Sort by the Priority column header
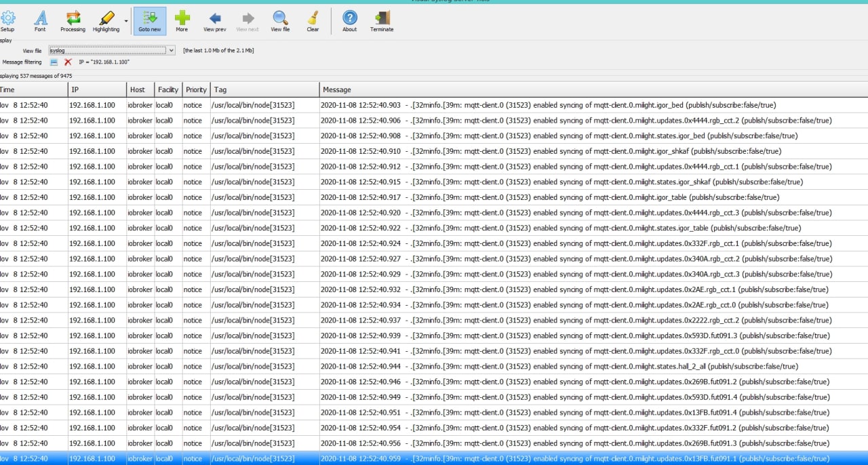The height and width of the screenshot is (465, 868). point(196,89)
